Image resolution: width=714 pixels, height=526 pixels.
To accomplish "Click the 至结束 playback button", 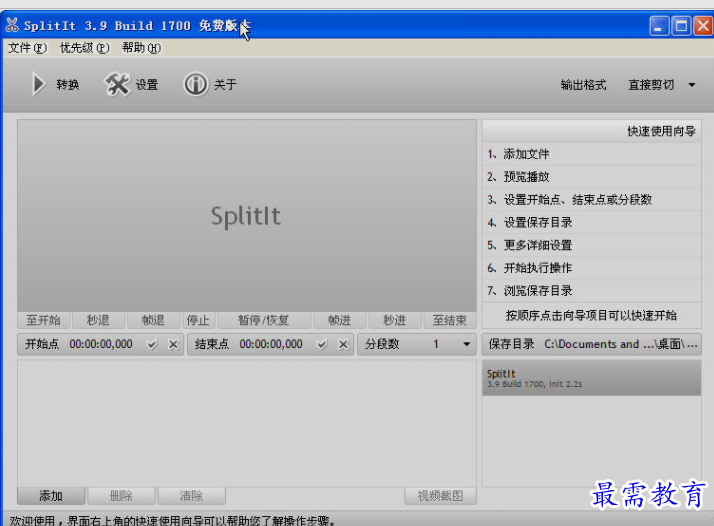I will pyautogui.click(x=450, y=320).
